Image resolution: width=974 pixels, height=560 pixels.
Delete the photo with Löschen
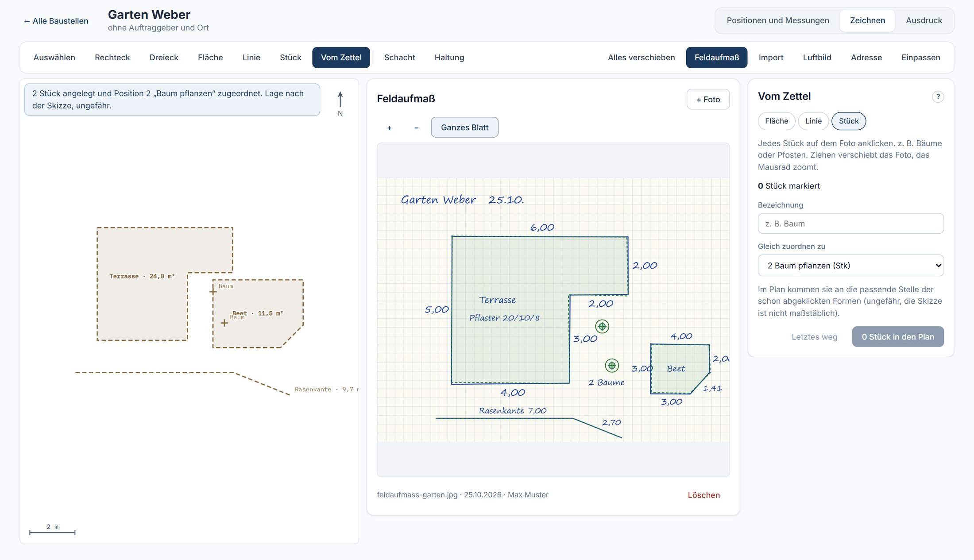point(703,495)
